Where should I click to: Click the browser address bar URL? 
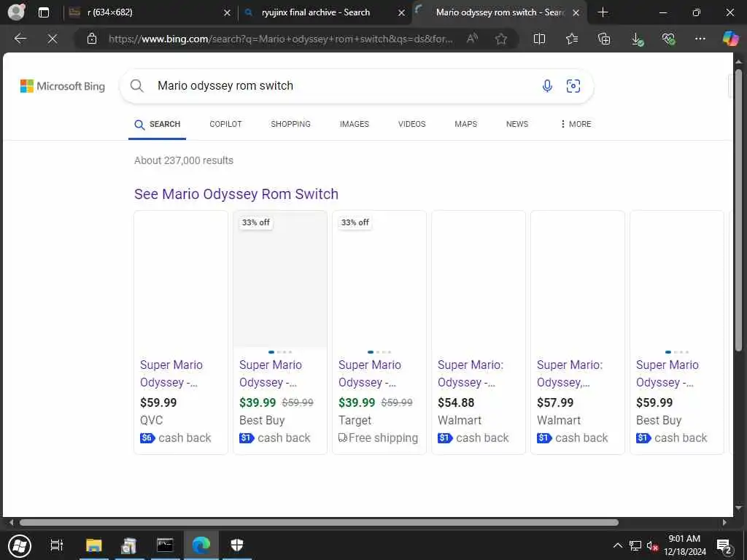[x=280, y=39]
